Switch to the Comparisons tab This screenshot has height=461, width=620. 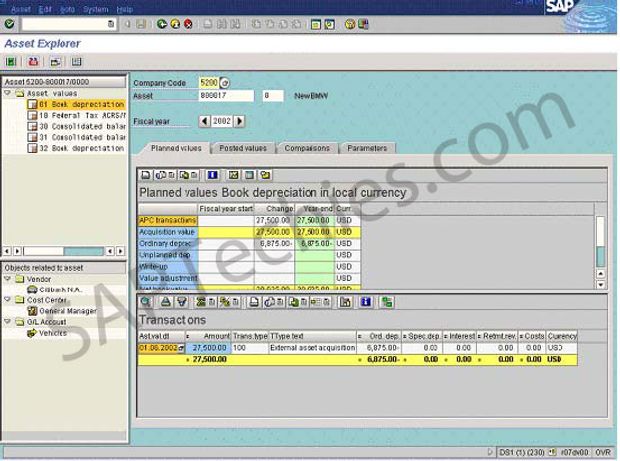click(x=307, y=148)
